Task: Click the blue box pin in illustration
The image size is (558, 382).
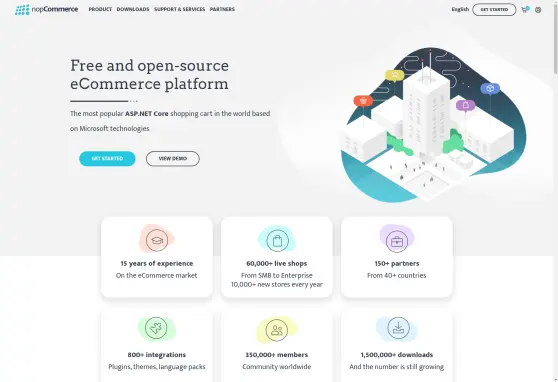Action: 490,88
